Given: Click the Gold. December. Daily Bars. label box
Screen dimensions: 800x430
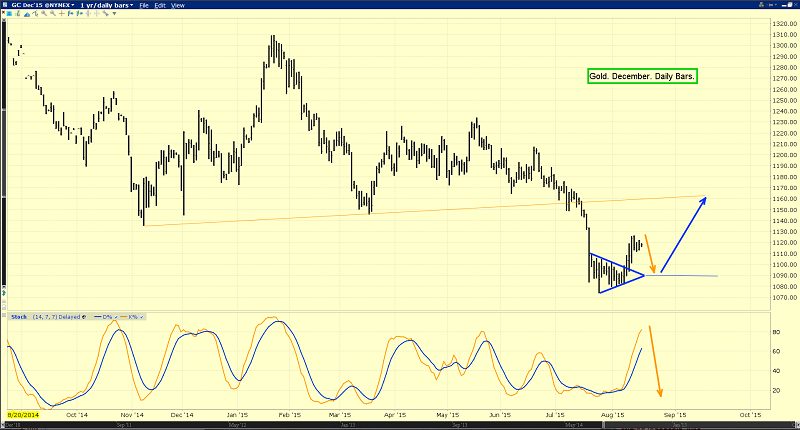Looking at the screenshot, I should 640,76.
